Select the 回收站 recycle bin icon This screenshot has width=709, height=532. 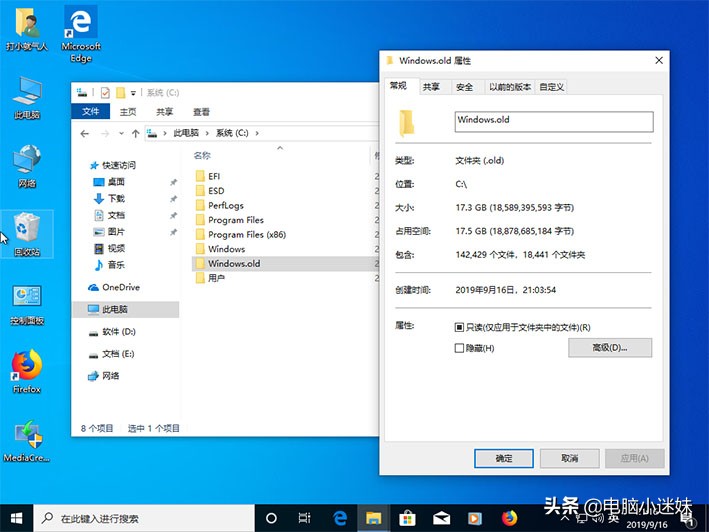(x=27, y=234)
